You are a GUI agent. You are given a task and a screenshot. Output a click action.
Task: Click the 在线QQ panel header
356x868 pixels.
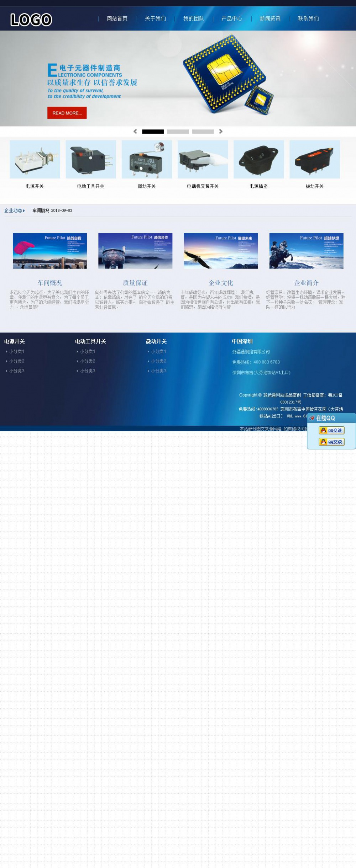(x=331, y=418)
